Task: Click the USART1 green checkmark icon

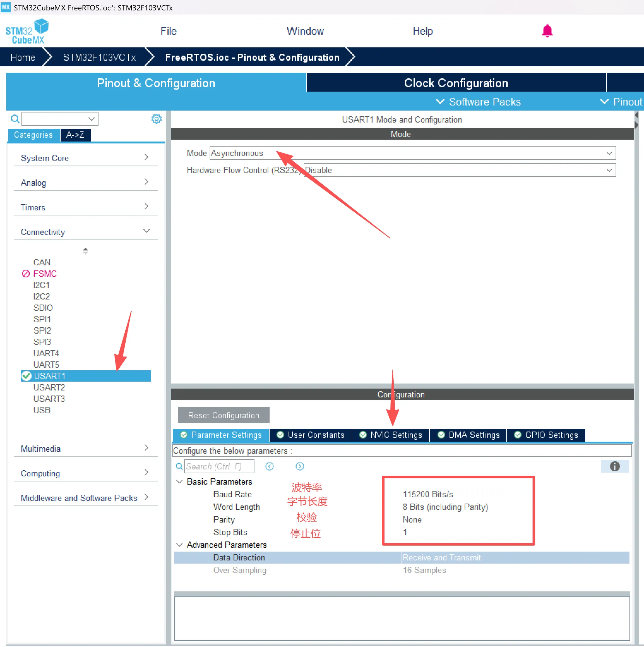Action: point(27,376)
